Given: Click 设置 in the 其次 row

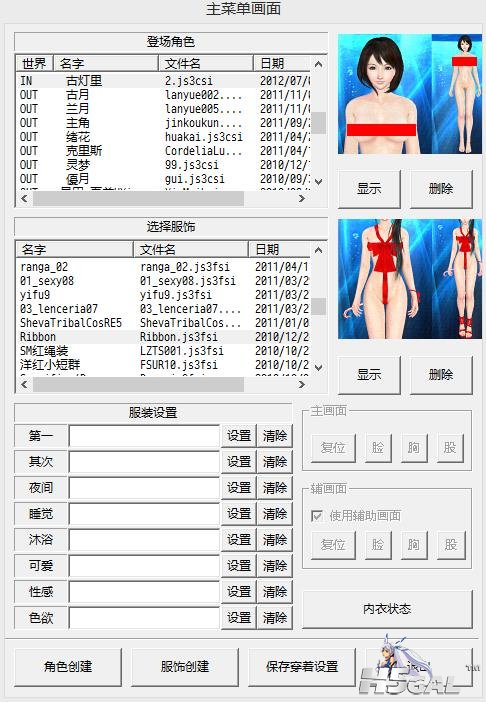Looking at the screenshot, I should tap(239, 462).
